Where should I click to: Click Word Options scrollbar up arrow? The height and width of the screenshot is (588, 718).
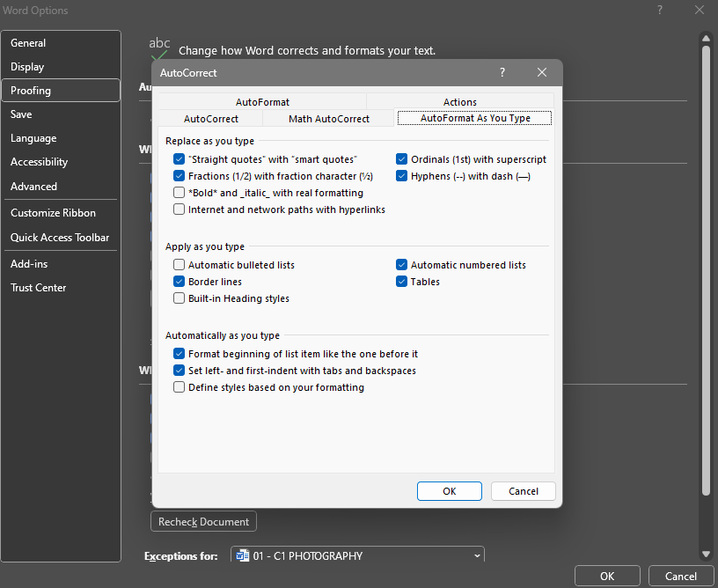[706, 39]
